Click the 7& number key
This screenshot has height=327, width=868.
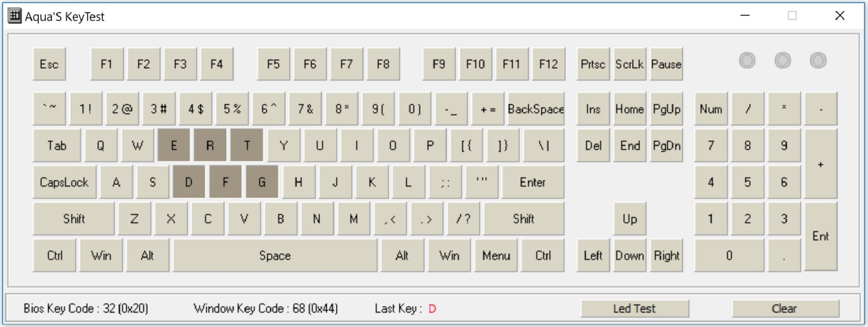coord(306,109)
